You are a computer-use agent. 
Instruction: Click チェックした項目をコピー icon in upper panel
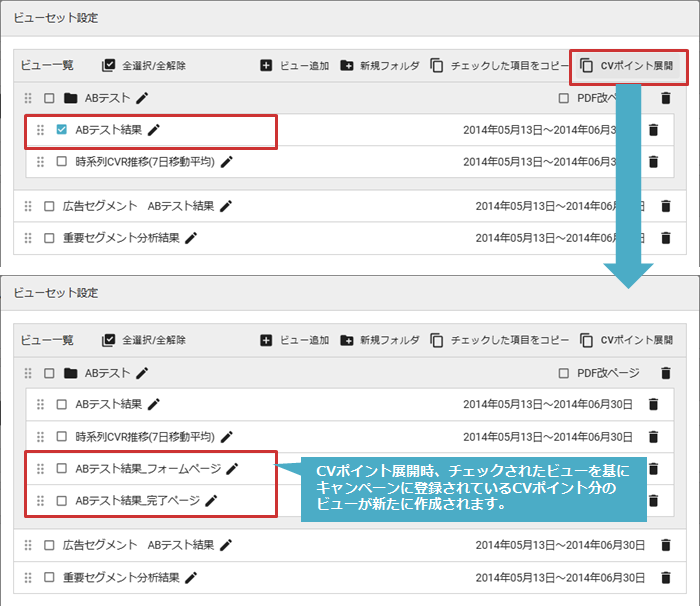coord(437,66)
